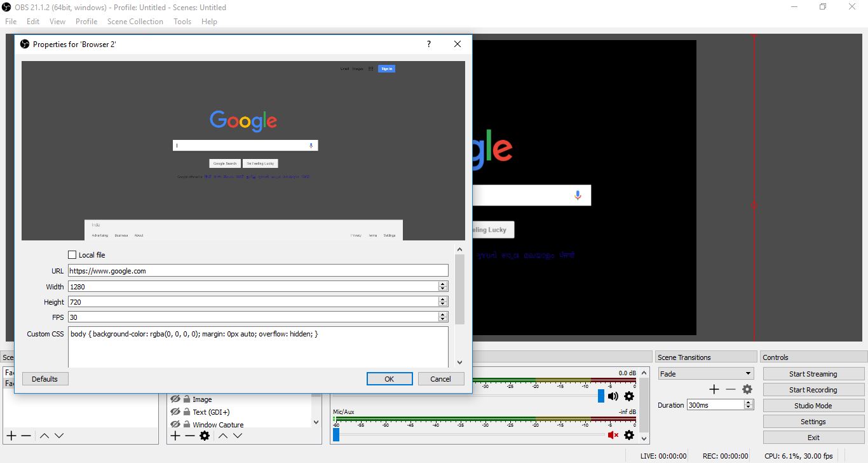Confirm browser properties with OK

tap(390, 379)
